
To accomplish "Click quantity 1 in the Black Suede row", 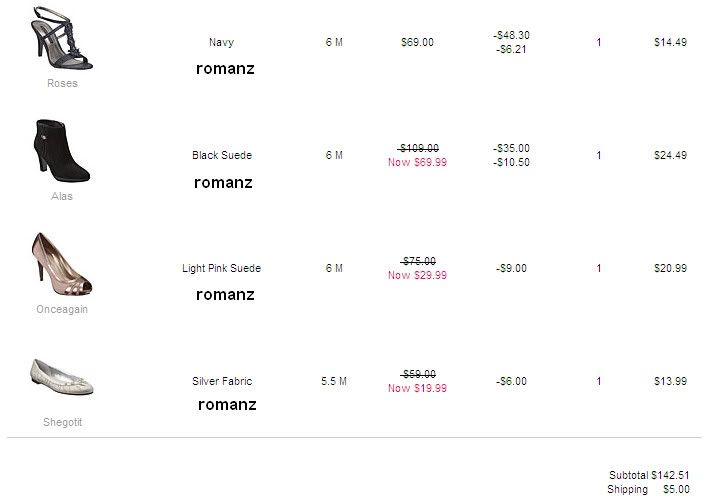I will tap(599, 155).
